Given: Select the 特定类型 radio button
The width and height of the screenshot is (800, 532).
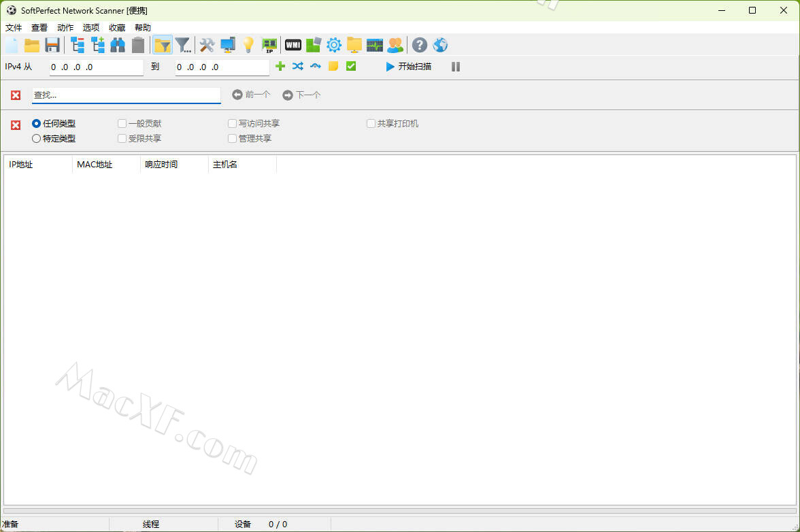Looking at the screenshot, I should [x=36, y=138].
